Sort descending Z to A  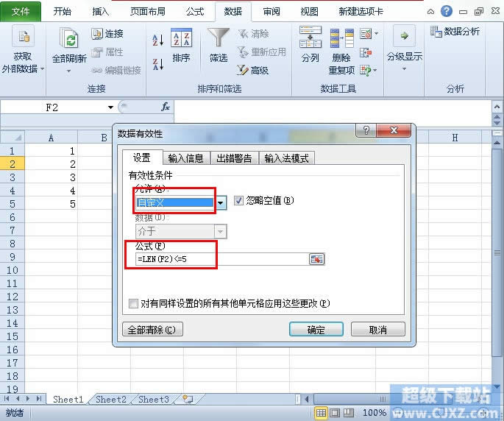click(x=158, y=64)
